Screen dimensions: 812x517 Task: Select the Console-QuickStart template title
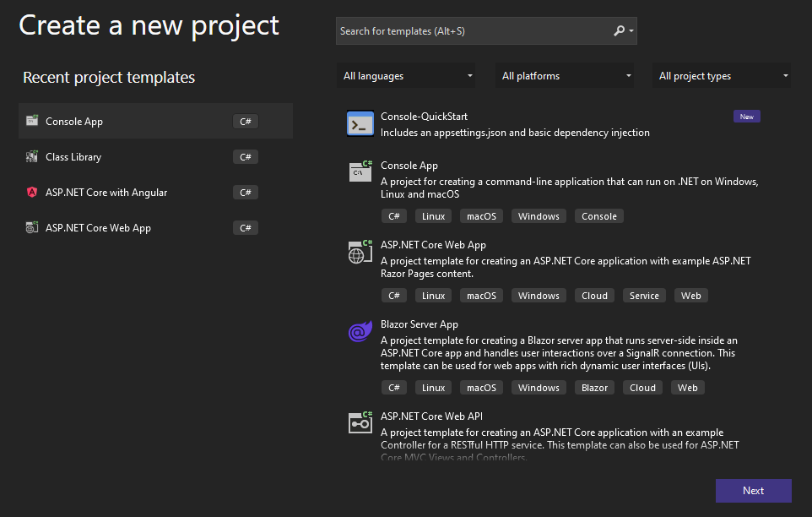(x=424, y=117)
